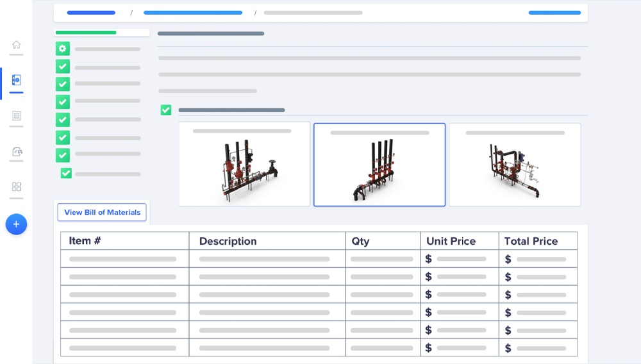Screen dimensions: 641x364
Task: Toggle the first green checkmark below the gear
Action: point(63,66)
